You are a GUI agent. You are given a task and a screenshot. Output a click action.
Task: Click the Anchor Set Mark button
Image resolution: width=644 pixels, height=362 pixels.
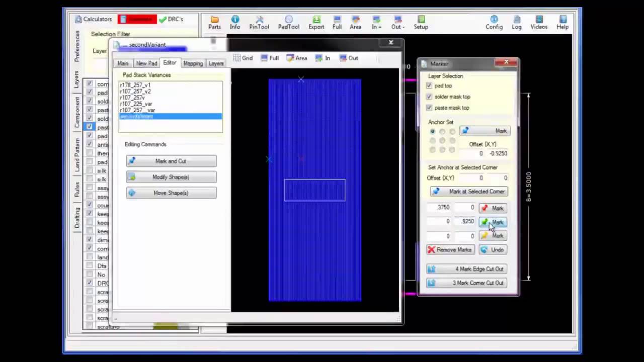485,131
